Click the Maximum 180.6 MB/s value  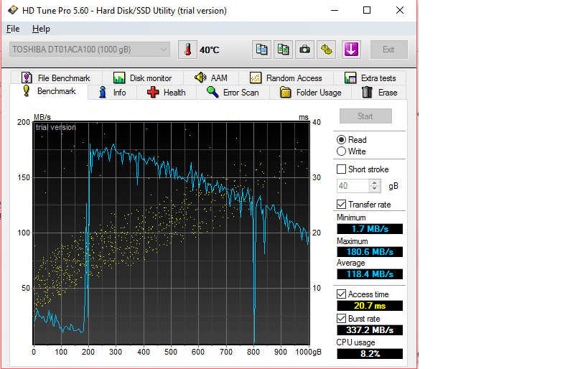(370, 252)
